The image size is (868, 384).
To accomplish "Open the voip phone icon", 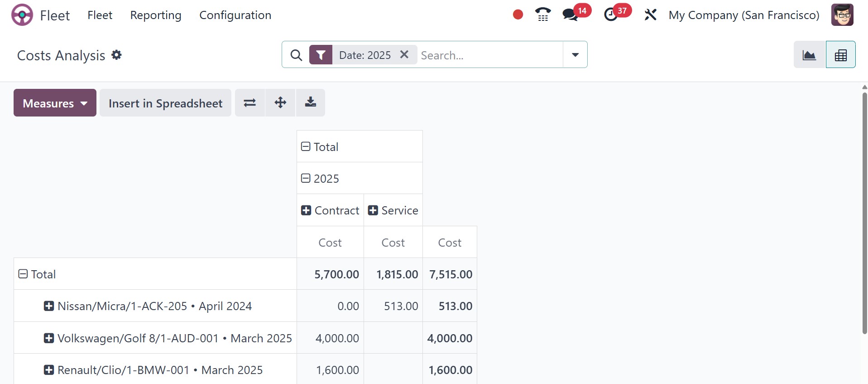I will (x=542, y=15).
